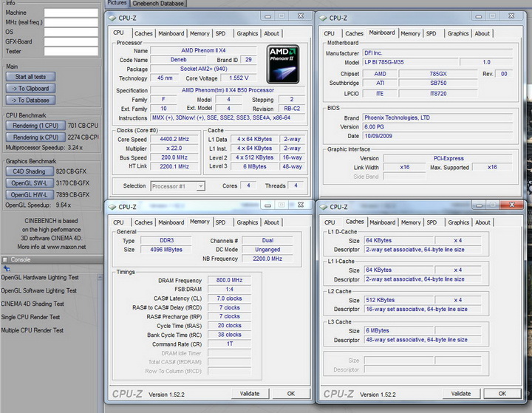The height and width of the screenshot is (413, 532).
Task: Open Mainboard tab in top-left CPU-Z window
Action: pos(171,33)
